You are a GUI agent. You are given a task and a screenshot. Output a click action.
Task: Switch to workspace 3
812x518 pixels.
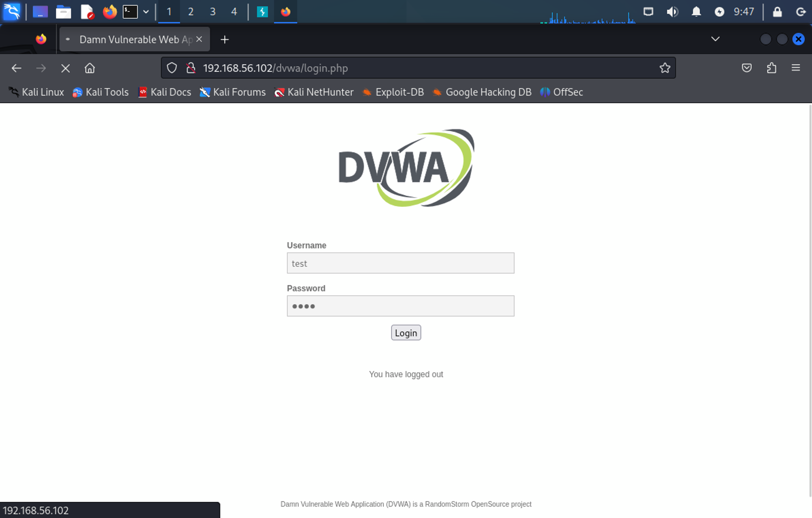[212, 12]
